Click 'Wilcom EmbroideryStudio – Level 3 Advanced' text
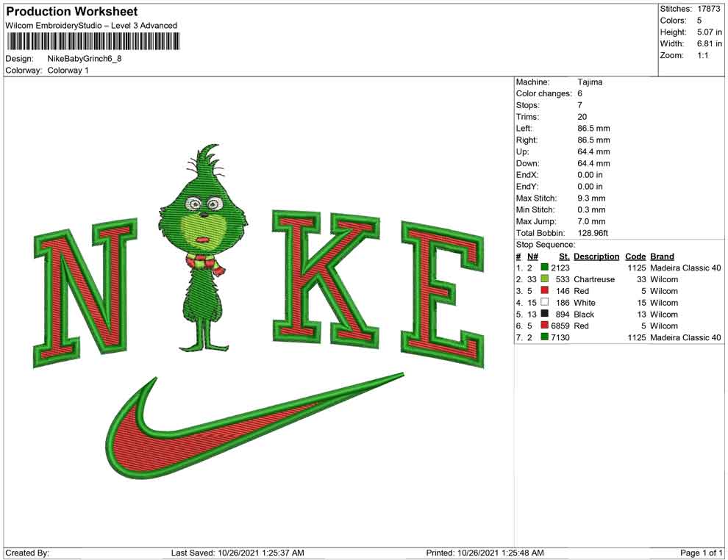The image size is (728, 560). [91, 26]
